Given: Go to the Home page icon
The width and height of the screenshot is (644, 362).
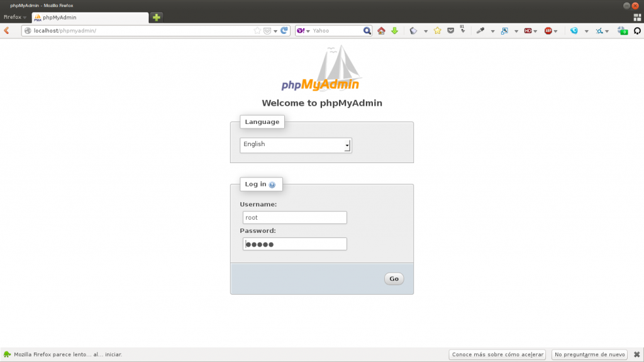Looking at the screenshot, I should (381, 30).
